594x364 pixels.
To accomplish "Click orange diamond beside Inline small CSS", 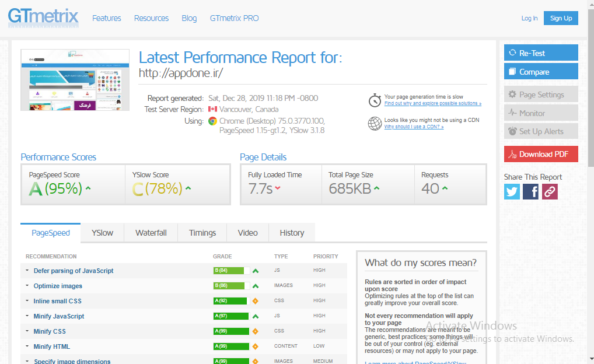I will pos(255,301).
